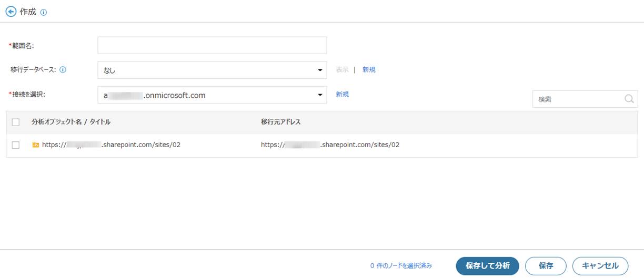Sort by 分析オブジェクト名 / タイトル column header

[71, 122]
